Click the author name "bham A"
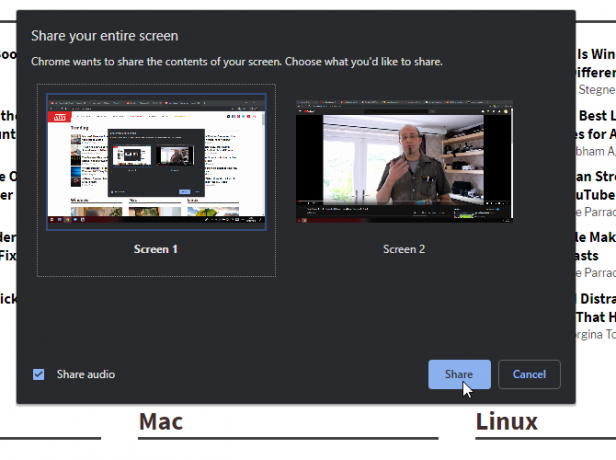This screenshot has height=460, width=616. [596, 151]
